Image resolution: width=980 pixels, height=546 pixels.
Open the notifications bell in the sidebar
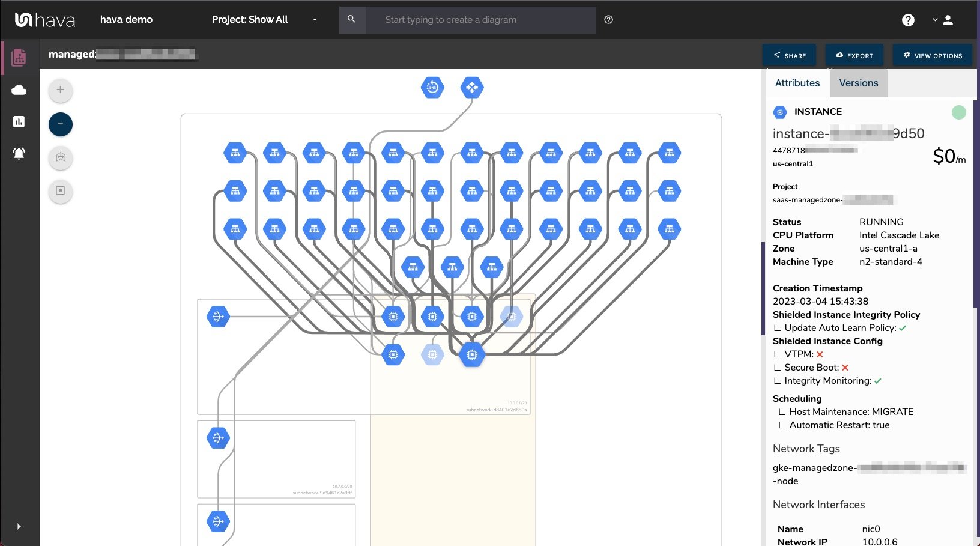point(19,153)
